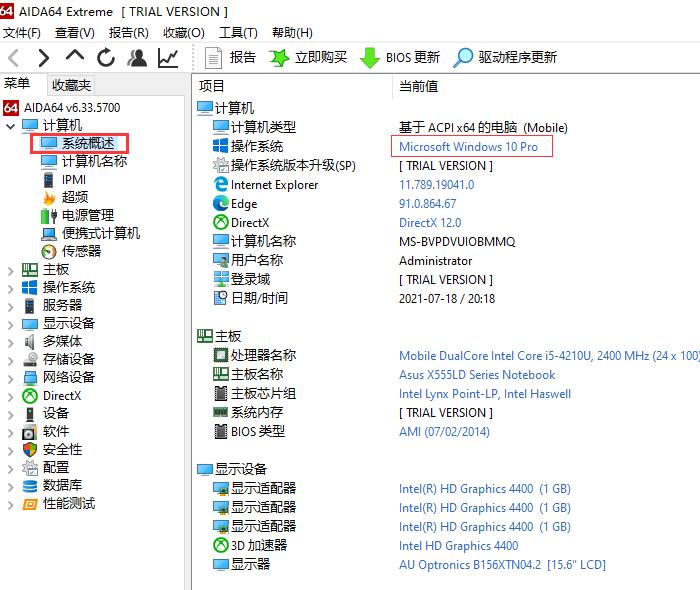Screen dimensions: 700x590
Task: Switch to the 菜单 tab
Action: point(17,83)
